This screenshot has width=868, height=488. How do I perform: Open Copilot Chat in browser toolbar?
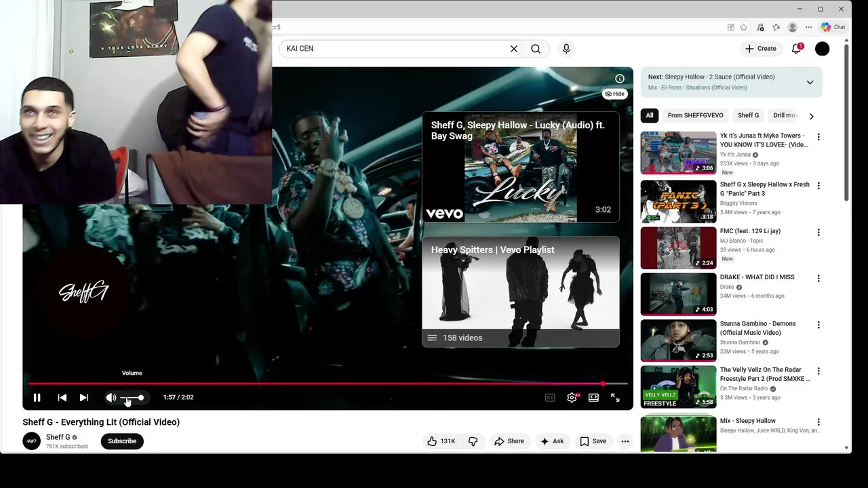833,27
